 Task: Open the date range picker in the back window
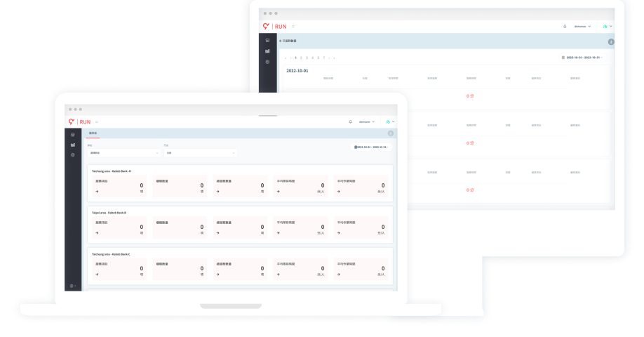(x=583, y=58)
